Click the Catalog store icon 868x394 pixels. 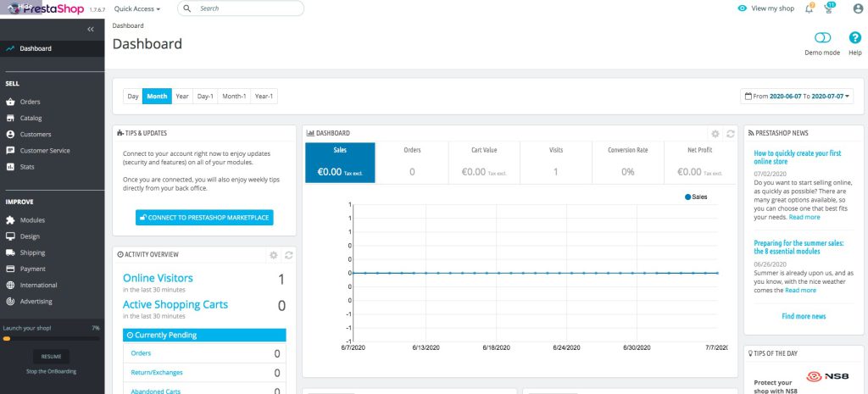[10, 119]
